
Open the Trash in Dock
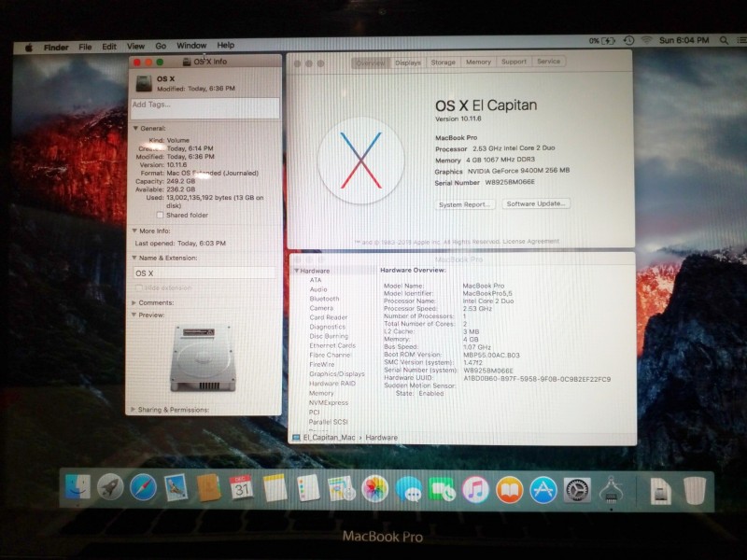[x=694, y=491]
